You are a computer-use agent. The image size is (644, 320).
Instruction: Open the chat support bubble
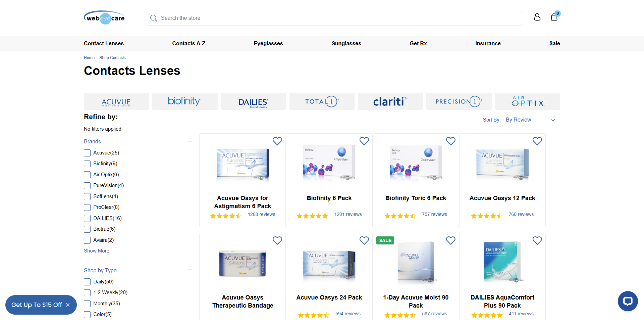(x=628, y=301)
